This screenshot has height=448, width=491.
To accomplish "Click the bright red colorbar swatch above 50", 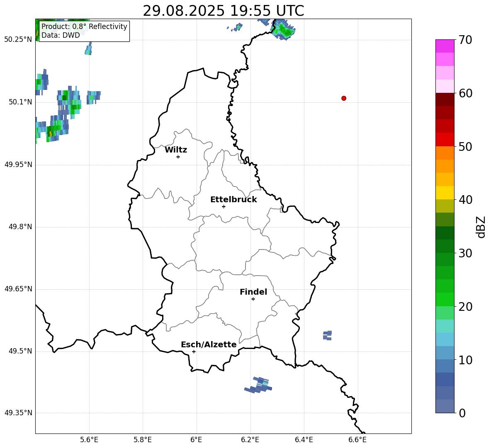I will coord(445,139).
